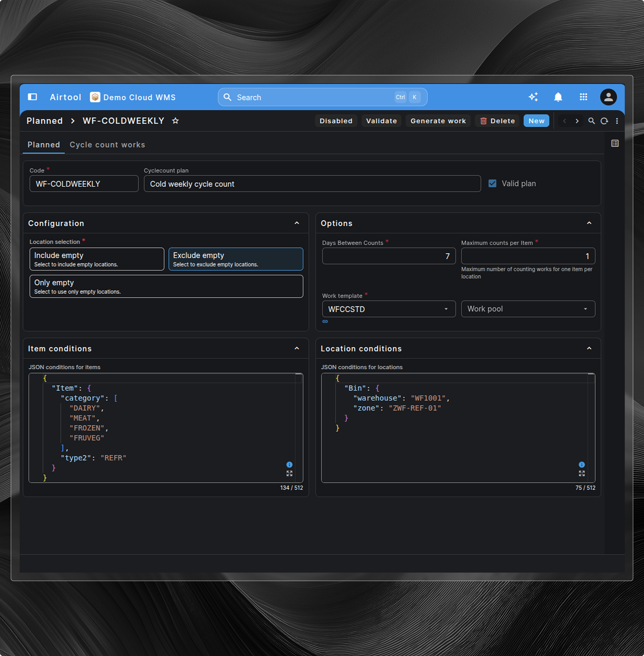Open the Work pool dropdown
The height and width of the screenshot is (656, 644).
pos(528,309)
